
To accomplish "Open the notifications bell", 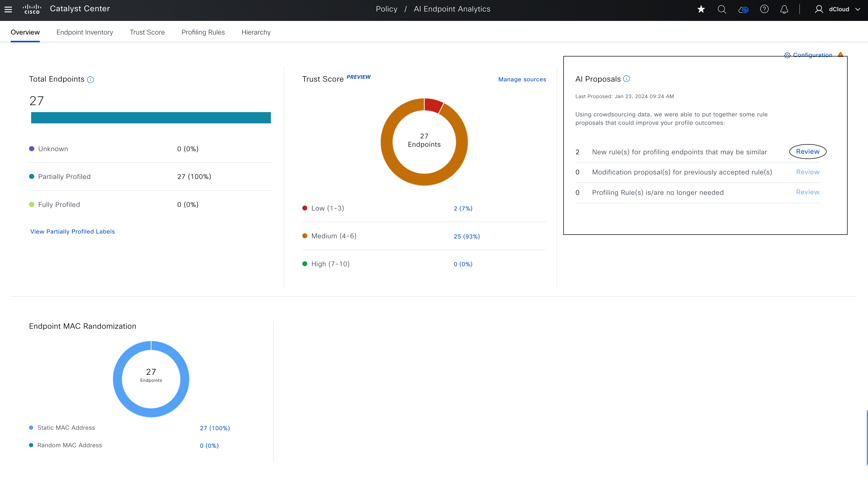I will (x=784, y=9).
